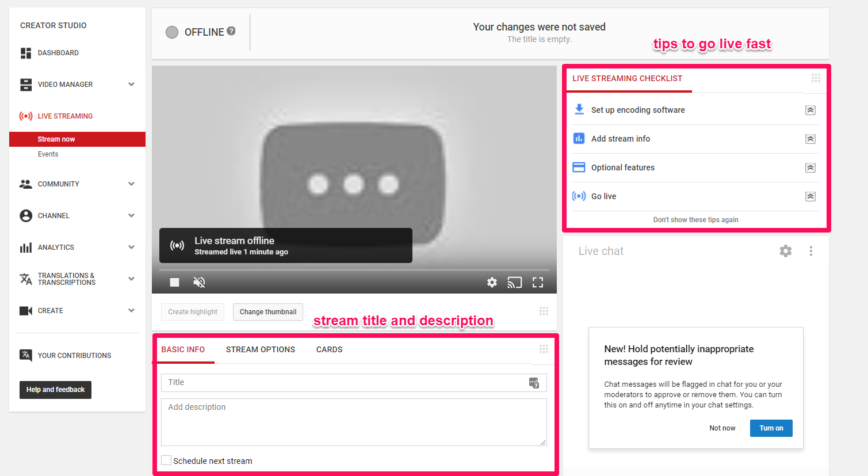Image resolution: width=868 pixels, height=476 pixels.
Task: Click the drag handle on Live Streaming Checklist
Action: coord(816,78)
